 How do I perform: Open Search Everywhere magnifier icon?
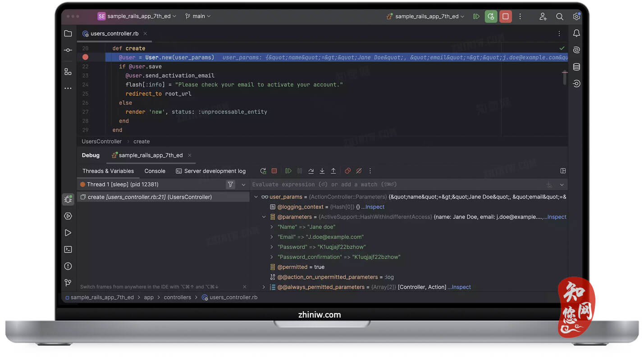[560, 16]
